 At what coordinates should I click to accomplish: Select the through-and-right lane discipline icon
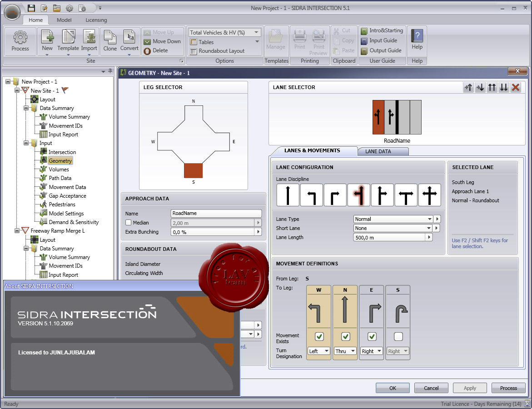click(x=383, y=195)
